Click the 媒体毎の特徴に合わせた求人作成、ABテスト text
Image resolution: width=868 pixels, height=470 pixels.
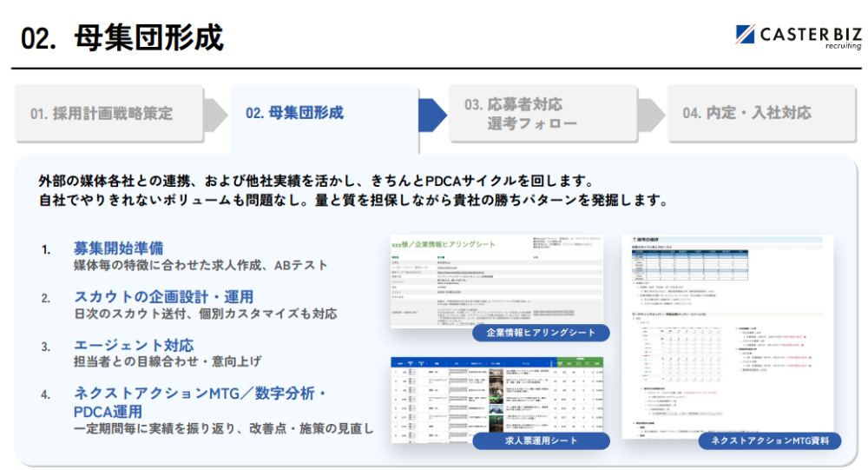pyautogui.click(x=201, y=266)
